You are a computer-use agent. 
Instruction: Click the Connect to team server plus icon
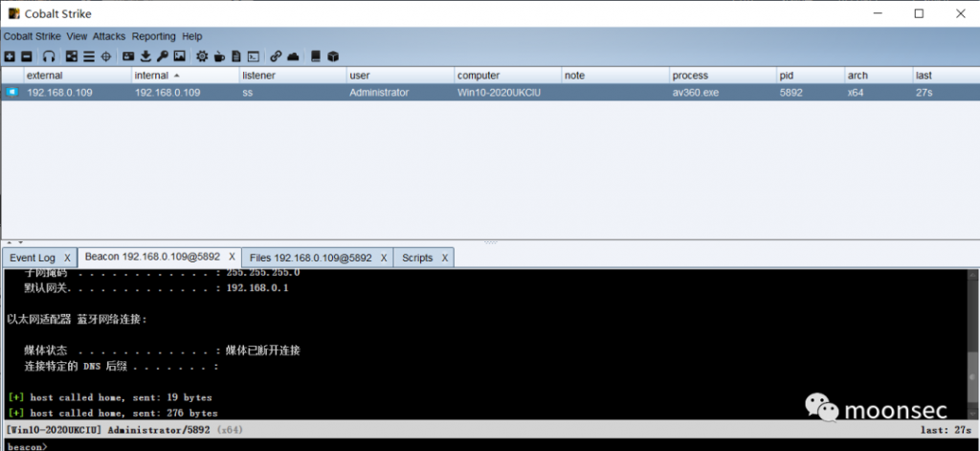point(10,56)
